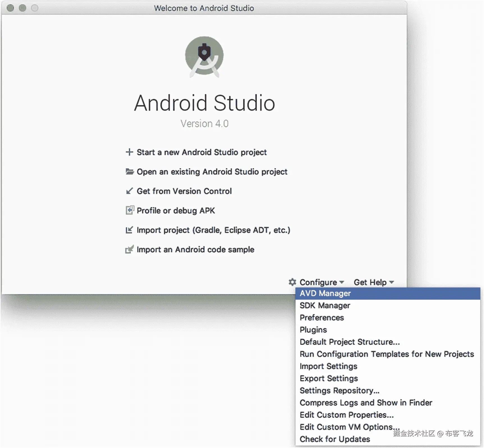Viewport: 484px width, 448px height.
Task: Click the folder icon for Open existing project
Action: point(130,171)
